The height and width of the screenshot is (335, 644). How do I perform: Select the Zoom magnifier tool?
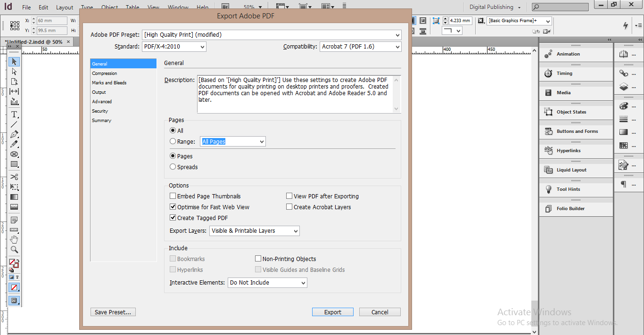[x=14, y=250]
